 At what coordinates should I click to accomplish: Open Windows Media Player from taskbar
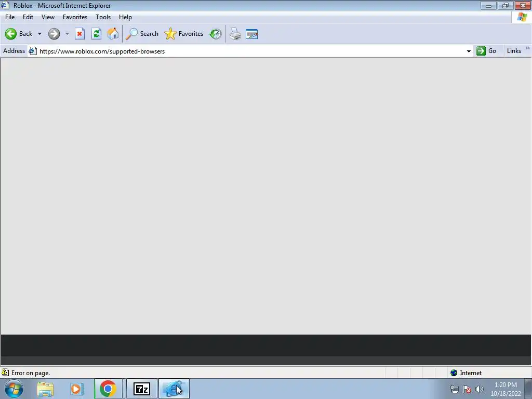[x=76, y=389]
